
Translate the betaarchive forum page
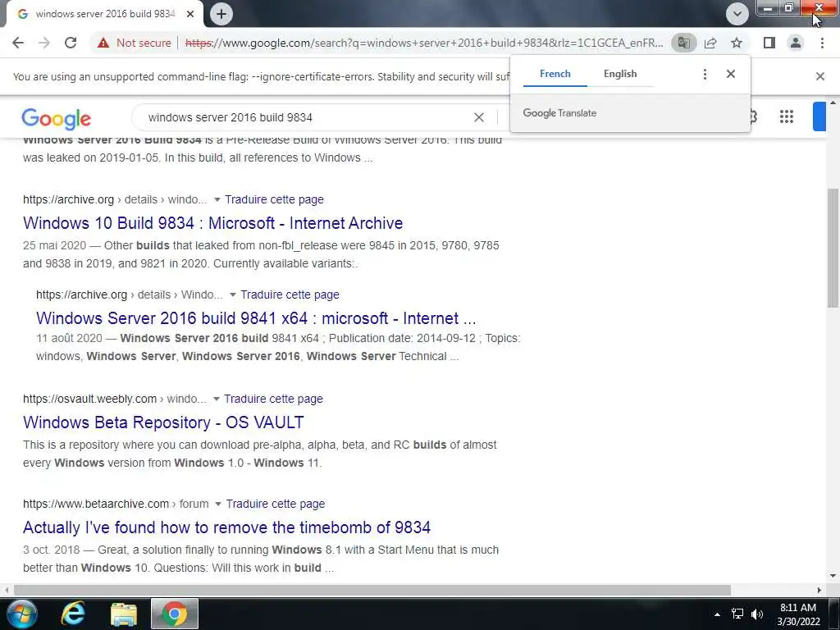(276, 504)
